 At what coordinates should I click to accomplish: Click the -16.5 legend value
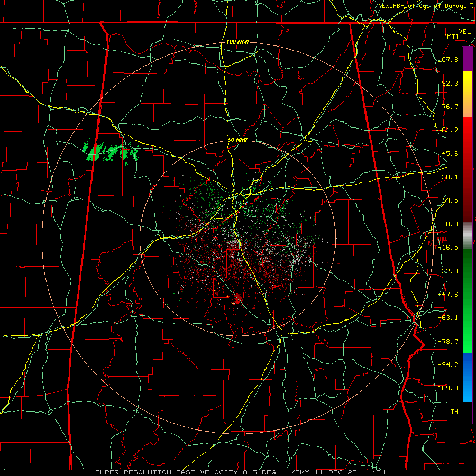(448, 248)
